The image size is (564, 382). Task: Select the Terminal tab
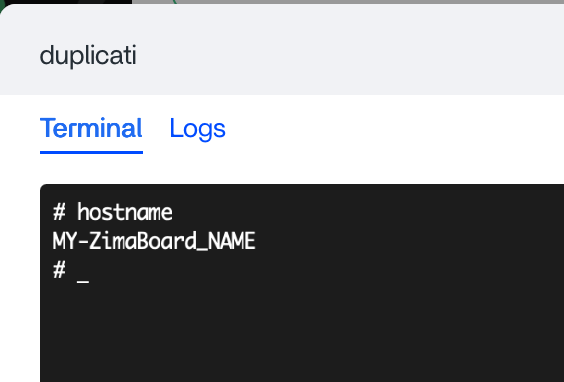point(91,128)
